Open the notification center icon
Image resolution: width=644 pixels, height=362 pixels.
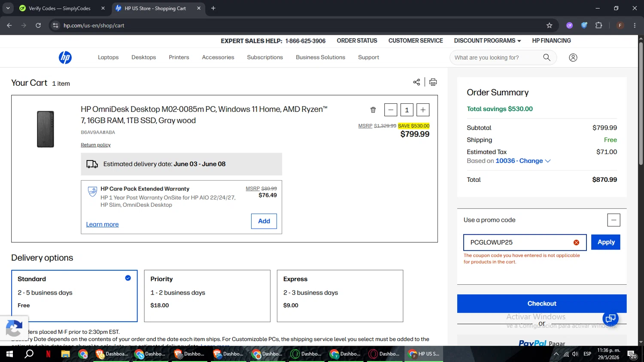(632, 354)
